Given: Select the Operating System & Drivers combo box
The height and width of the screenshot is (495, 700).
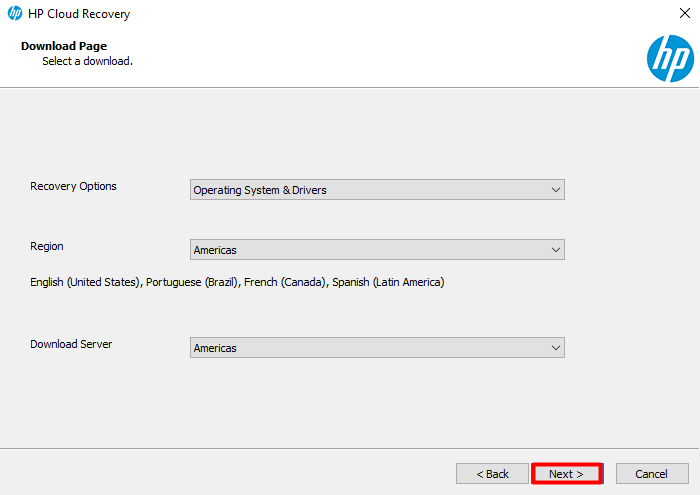Looking at the screenshot, I should (377, 190).
